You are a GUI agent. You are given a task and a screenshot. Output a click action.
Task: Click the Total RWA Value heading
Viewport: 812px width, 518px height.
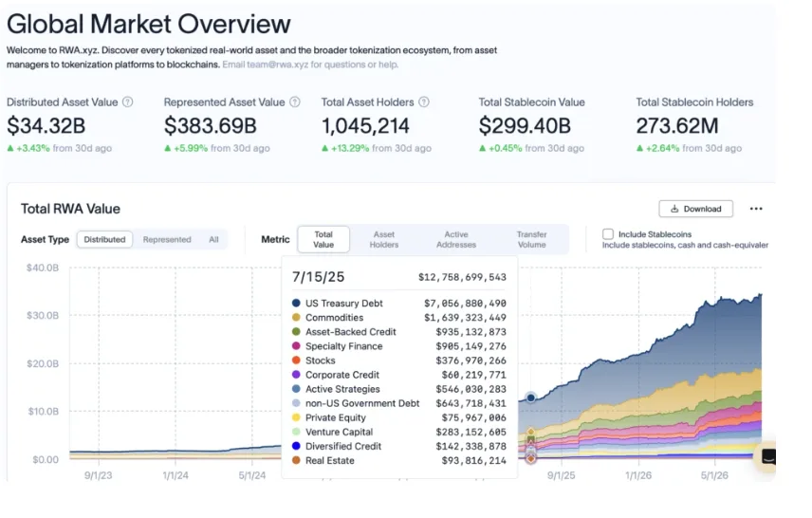coord(70,209)
